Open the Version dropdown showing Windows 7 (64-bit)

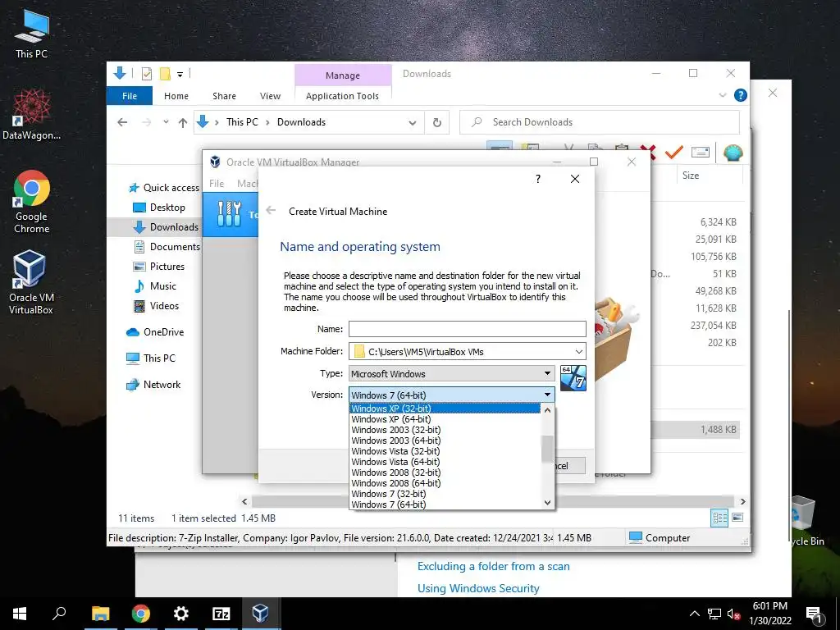452,395
